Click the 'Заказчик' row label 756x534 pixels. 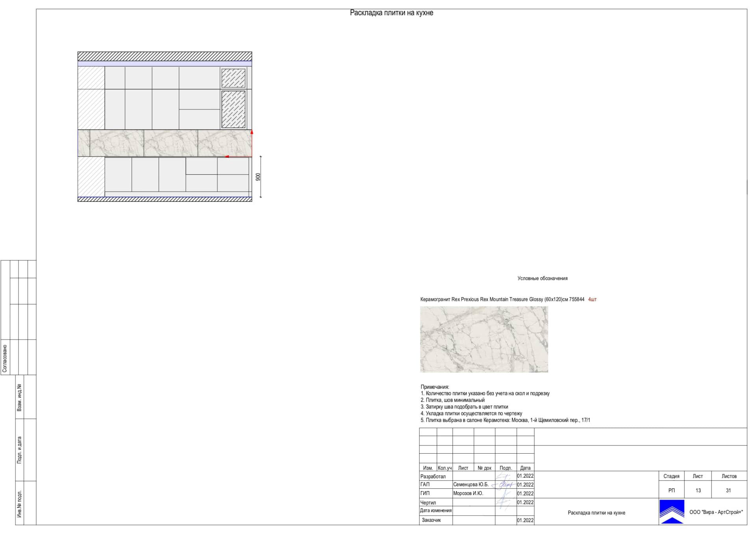point(432,520)
